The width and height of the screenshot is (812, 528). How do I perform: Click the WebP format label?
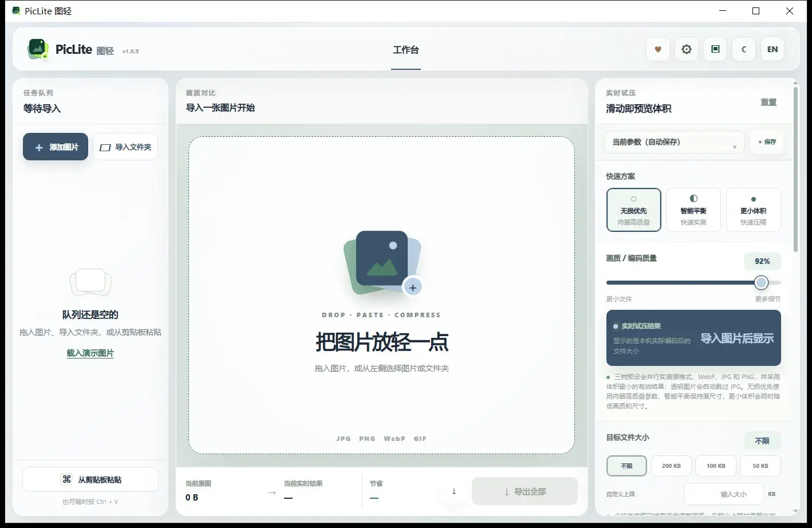[395, 439]
